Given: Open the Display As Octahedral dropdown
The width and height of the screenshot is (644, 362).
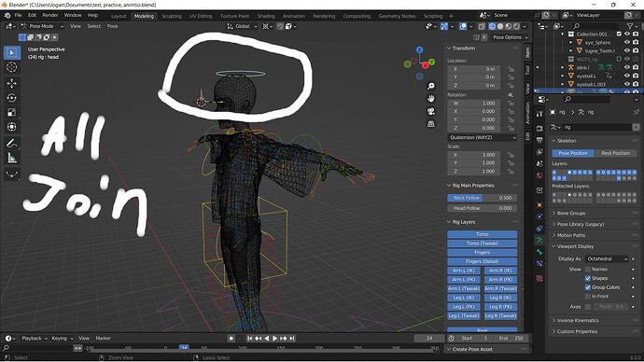Looking at the screenshot, I should (x=607, y=259).
